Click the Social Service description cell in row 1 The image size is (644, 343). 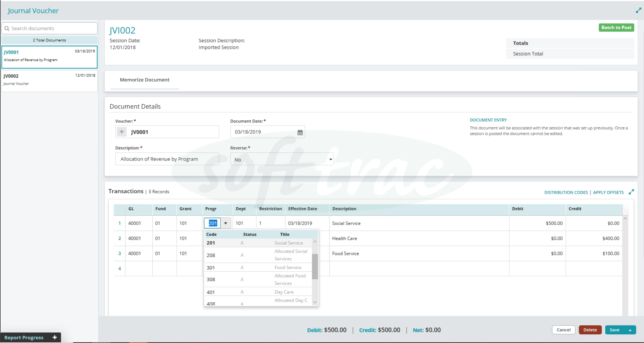point(419,223)
